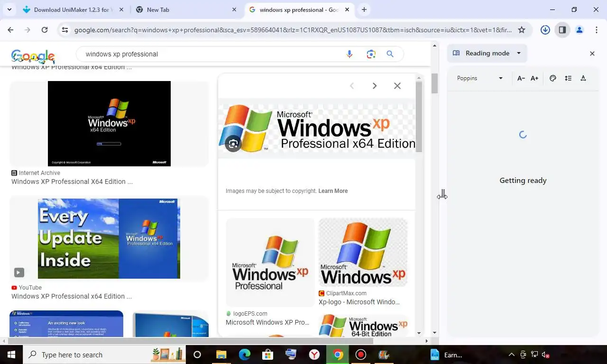
Task: Show hidden system tray icons
Action: click(511, 355)
